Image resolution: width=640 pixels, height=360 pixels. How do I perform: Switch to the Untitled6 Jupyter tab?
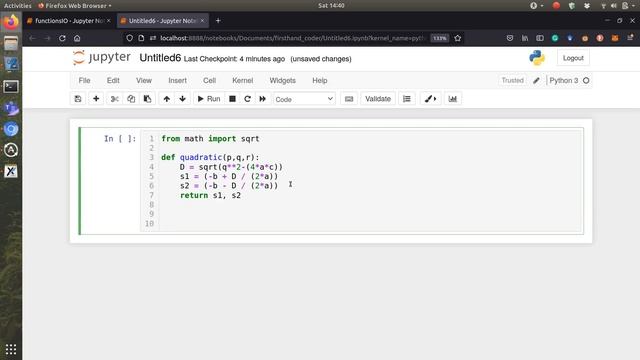coord(163,20)
